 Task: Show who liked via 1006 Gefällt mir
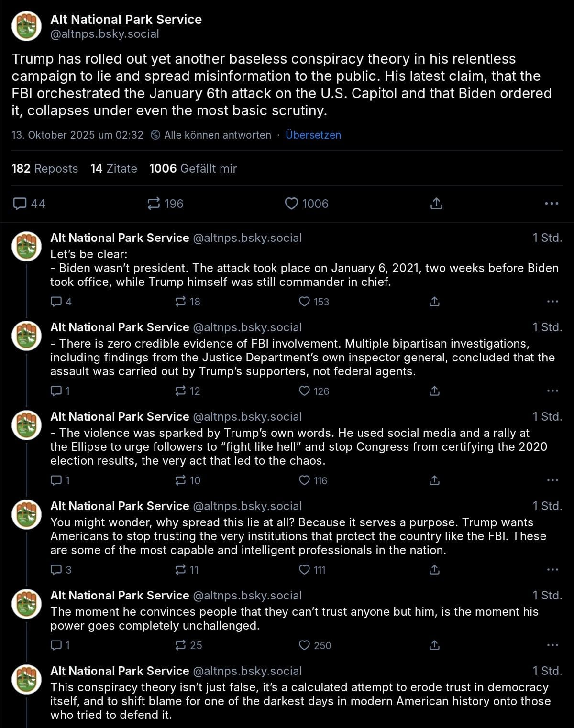[193, 168]
